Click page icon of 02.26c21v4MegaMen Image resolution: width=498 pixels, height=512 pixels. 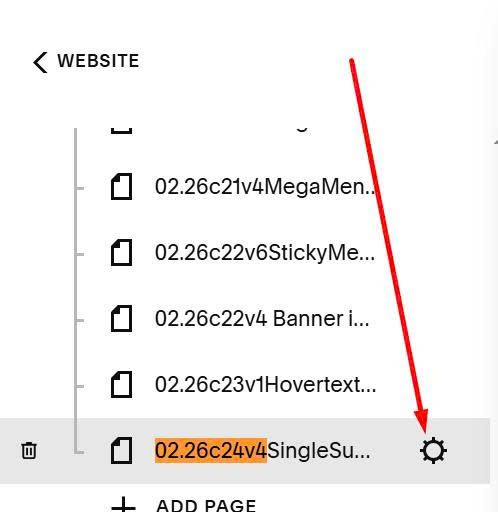tap(121, 187)
